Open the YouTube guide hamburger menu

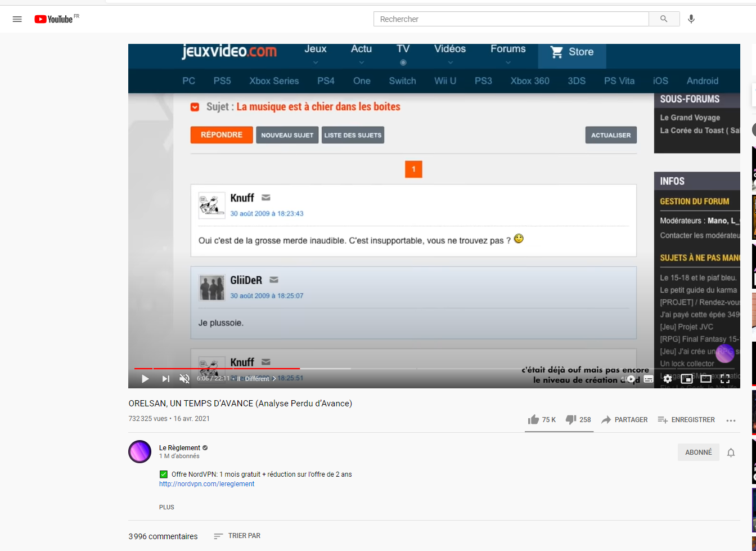pos(17,19)
